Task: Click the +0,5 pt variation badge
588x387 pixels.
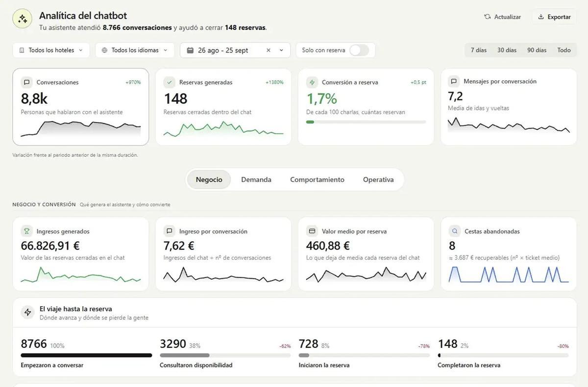Action: (418, 82)
